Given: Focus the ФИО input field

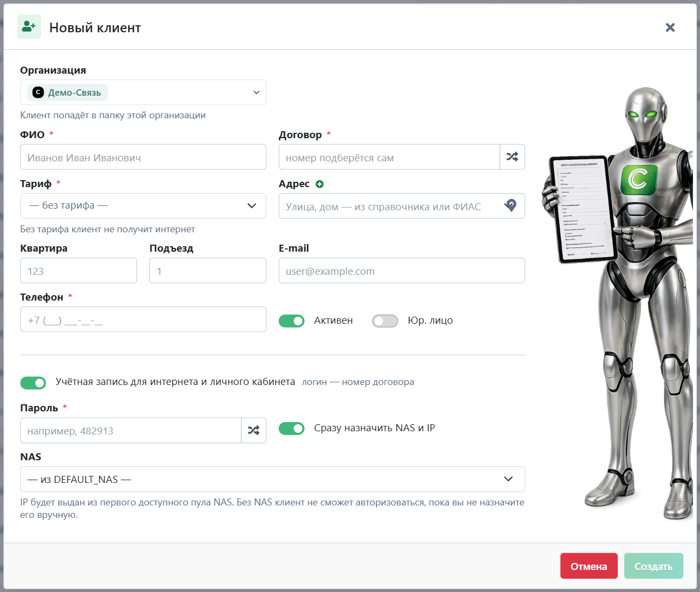Looking at the screenshot, I should (143, 157).
